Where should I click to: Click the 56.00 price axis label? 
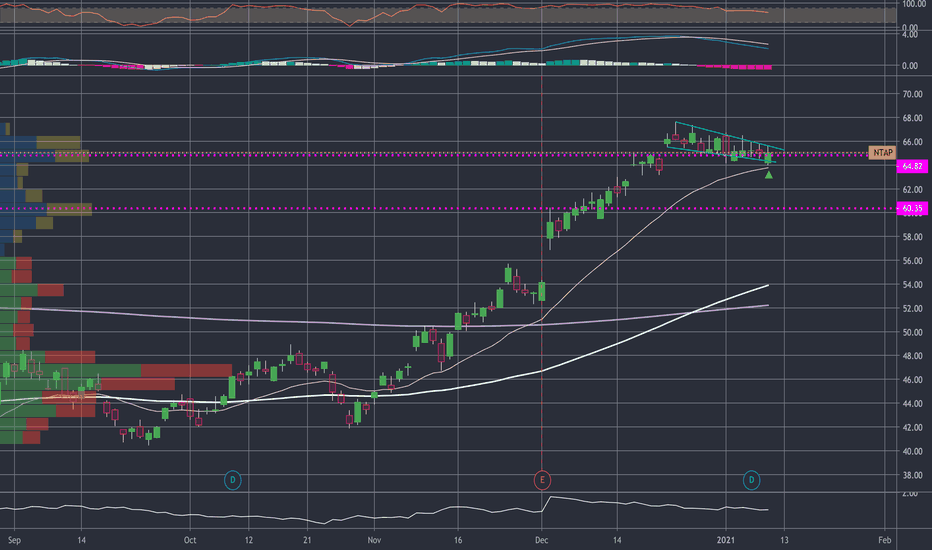(x=912, y=260)
